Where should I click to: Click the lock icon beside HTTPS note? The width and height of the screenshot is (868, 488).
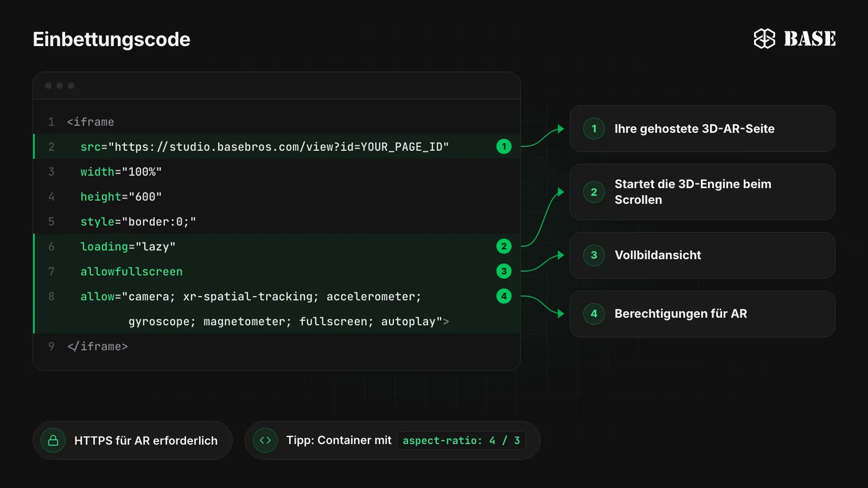click(53, 440)
